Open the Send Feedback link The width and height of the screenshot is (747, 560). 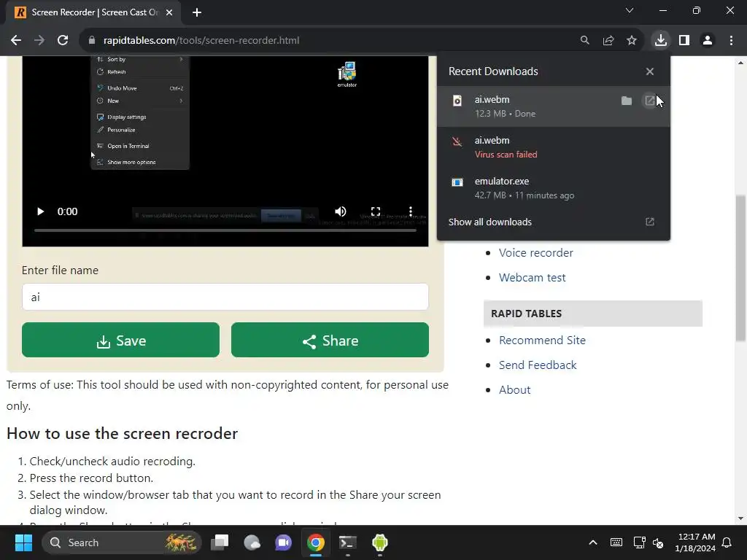538,365
